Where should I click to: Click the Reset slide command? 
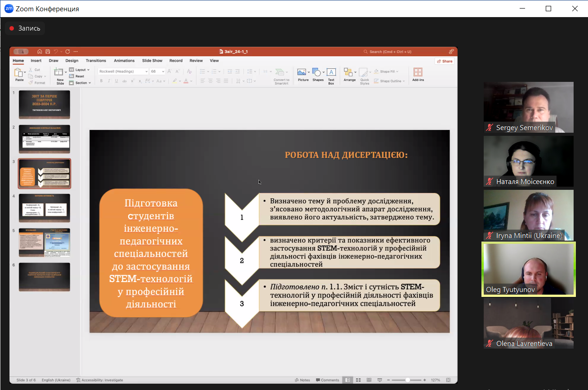tap(76, 76)
